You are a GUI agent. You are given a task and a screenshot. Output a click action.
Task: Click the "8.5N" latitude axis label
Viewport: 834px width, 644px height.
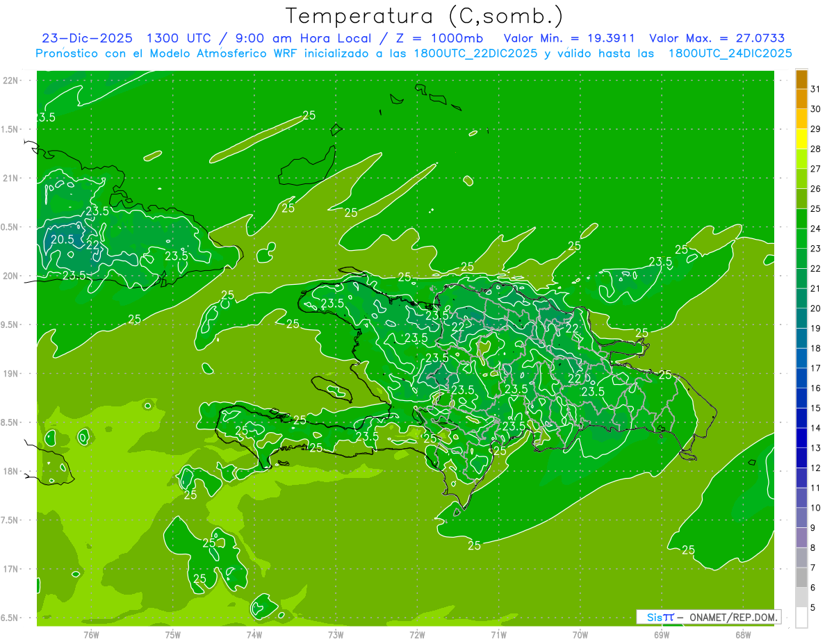tap(10, 422)
